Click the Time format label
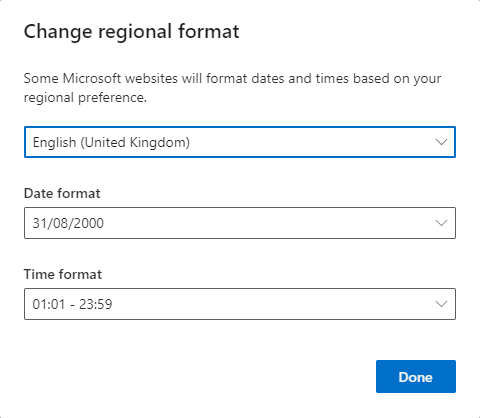Image resolution: width=480 pixels, height=418 pixels. click(63, 274)
